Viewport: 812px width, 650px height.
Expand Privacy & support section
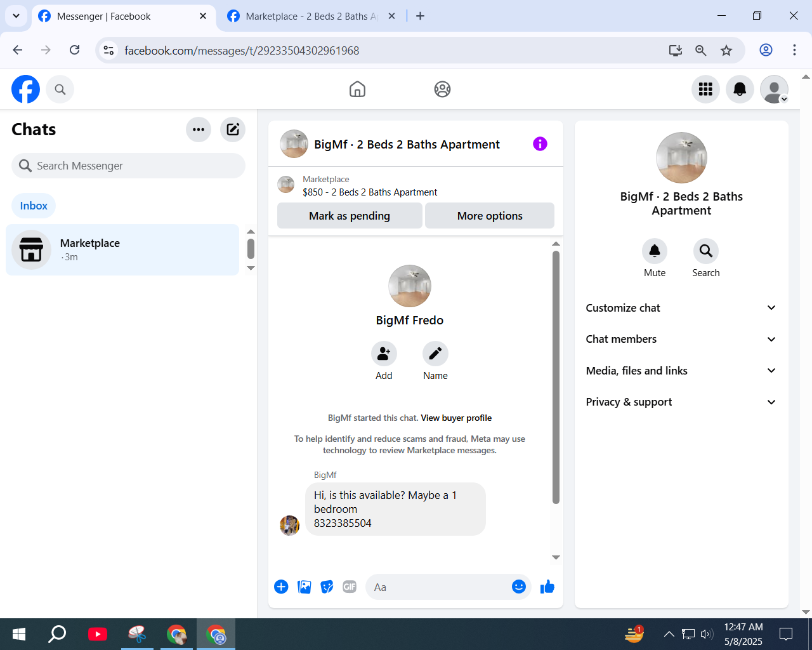681,402
